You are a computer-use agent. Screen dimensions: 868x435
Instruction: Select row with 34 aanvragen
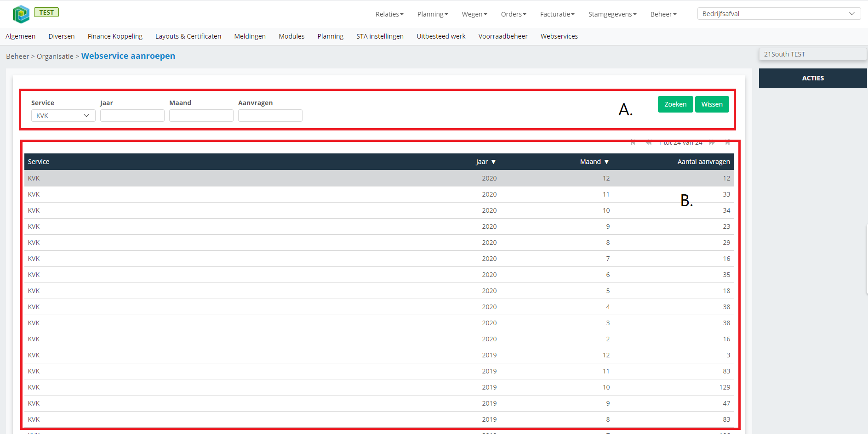tap(379, 210)
